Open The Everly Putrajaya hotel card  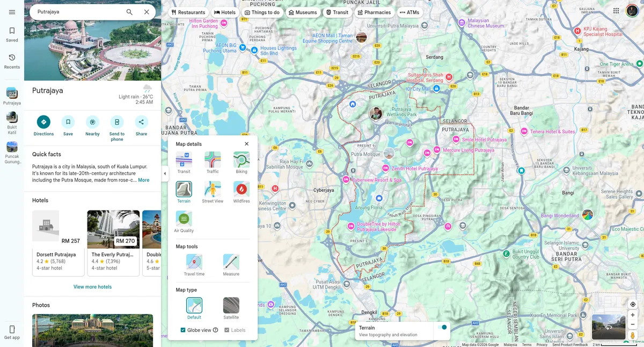coord(113,243)
